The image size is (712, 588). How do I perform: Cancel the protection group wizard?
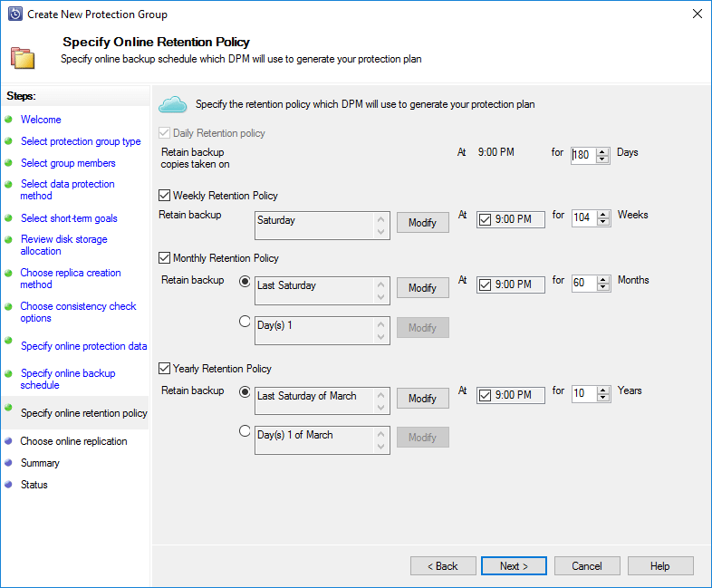(587, 566)
